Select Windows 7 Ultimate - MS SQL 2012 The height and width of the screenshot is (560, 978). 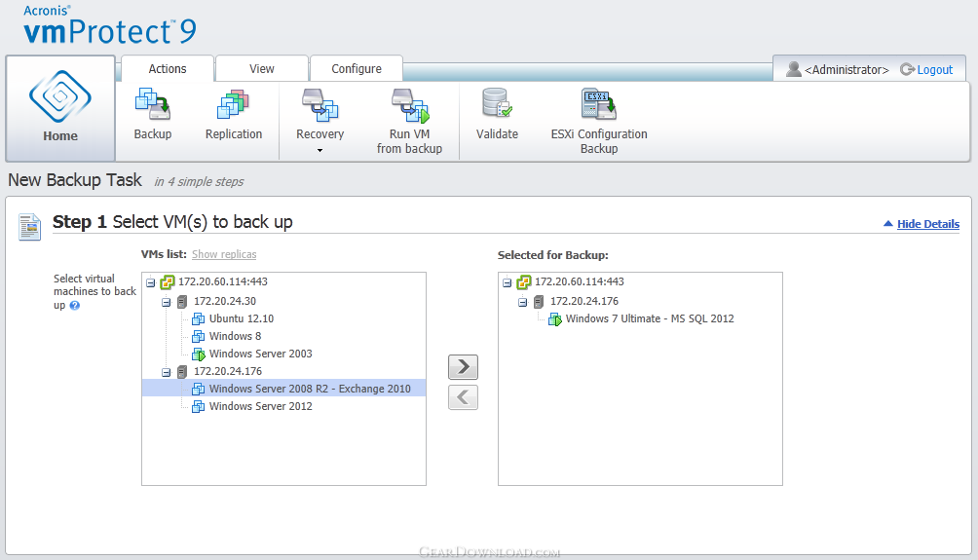(650, 318)
